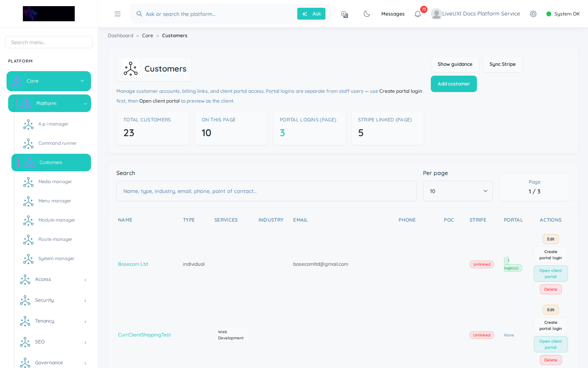Click the Access section icon
This screenshot has width=588, height=368.
click(25, 280)
